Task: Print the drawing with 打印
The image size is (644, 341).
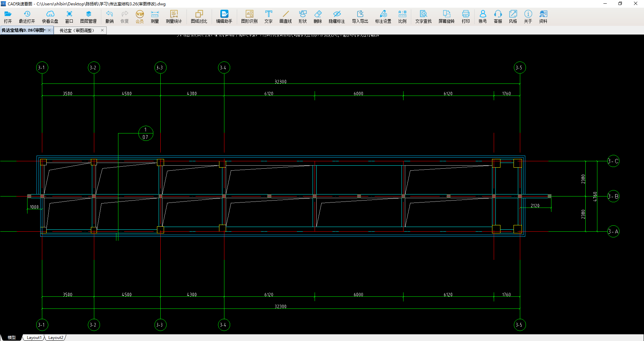Action: [x=466, y=16]
